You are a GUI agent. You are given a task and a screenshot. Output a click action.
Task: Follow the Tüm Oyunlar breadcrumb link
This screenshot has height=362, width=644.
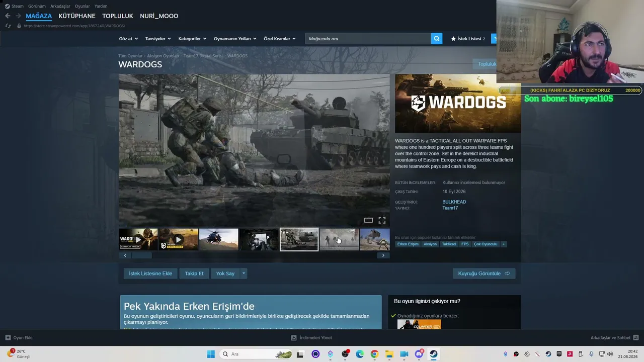point(130,56)
